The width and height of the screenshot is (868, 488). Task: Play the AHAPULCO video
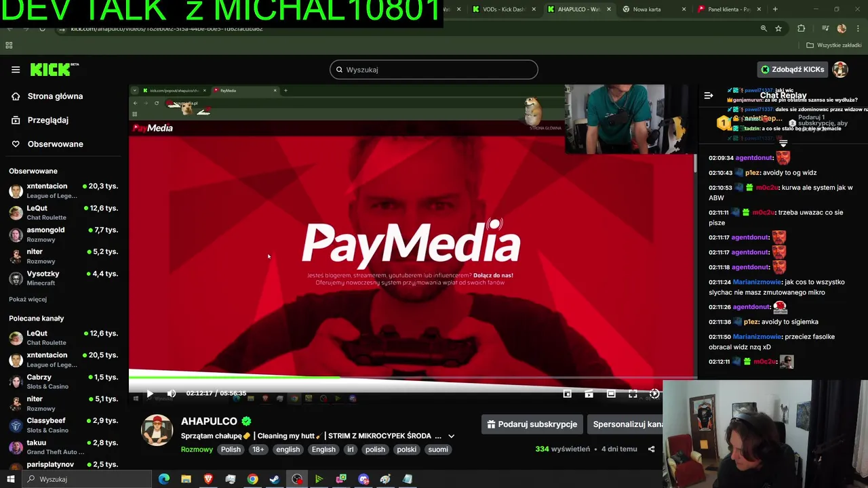click(150, 393)
